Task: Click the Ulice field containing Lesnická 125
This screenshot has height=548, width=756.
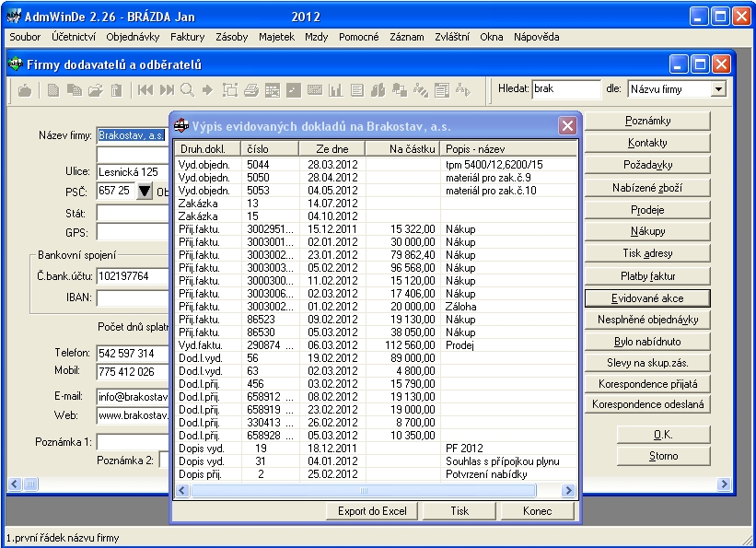Action: coord(133,171)
